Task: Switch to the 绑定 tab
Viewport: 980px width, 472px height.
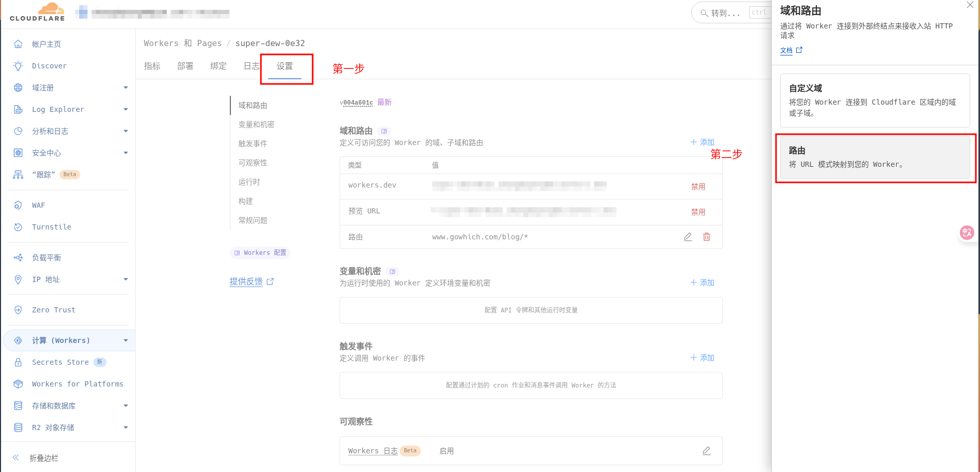Action: tap(218, 66)
